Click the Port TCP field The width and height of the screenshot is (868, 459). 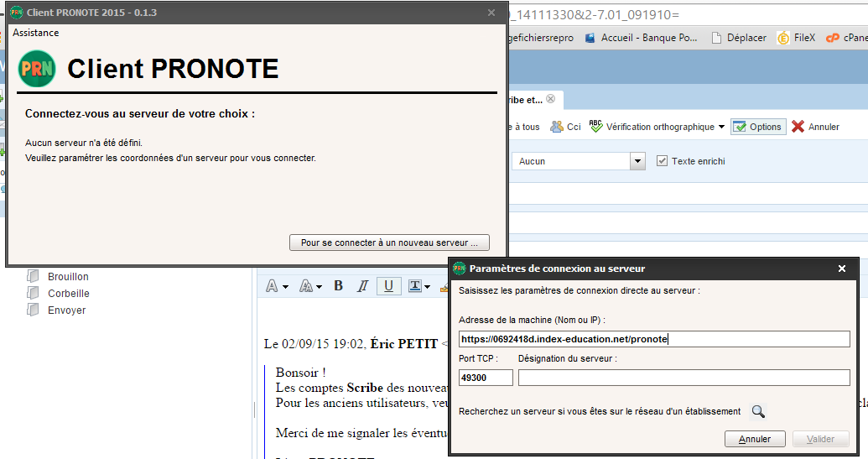486,378
